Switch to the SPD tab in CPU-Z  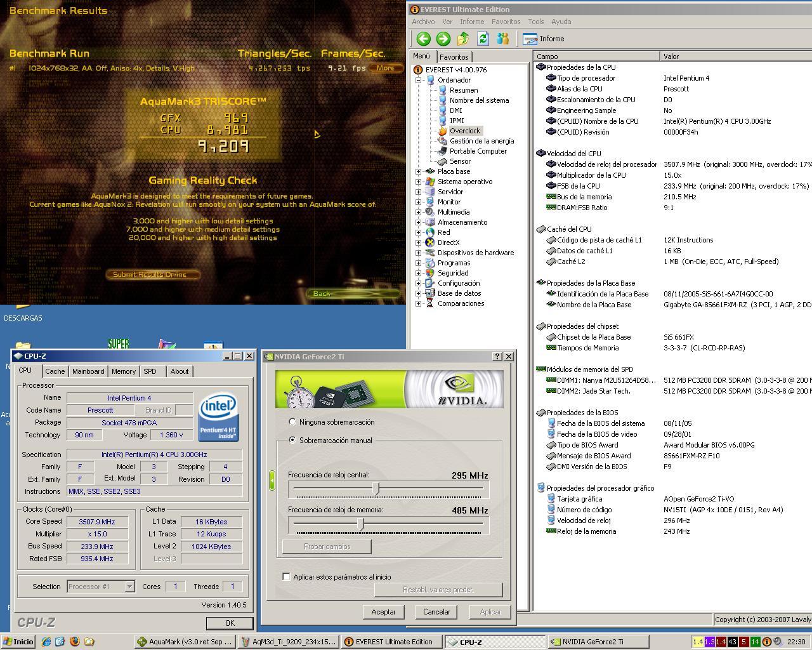tap(150, 371)
